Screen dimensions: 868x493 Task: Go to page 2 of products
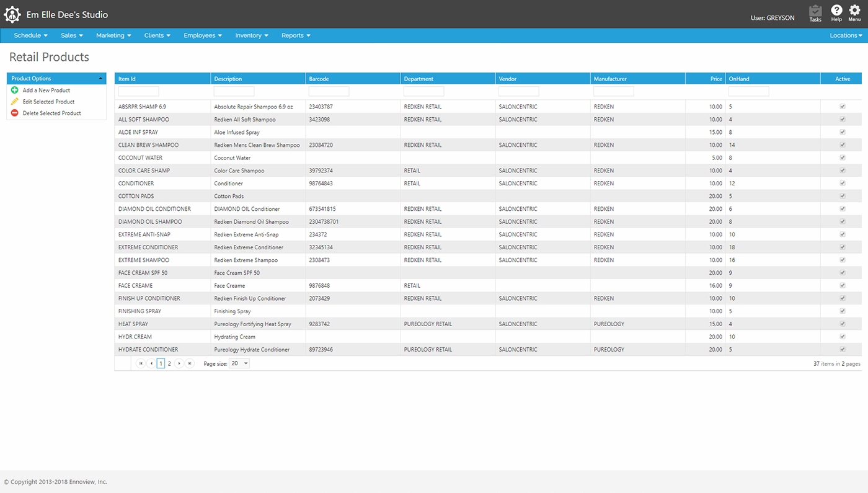pos(169,364)
